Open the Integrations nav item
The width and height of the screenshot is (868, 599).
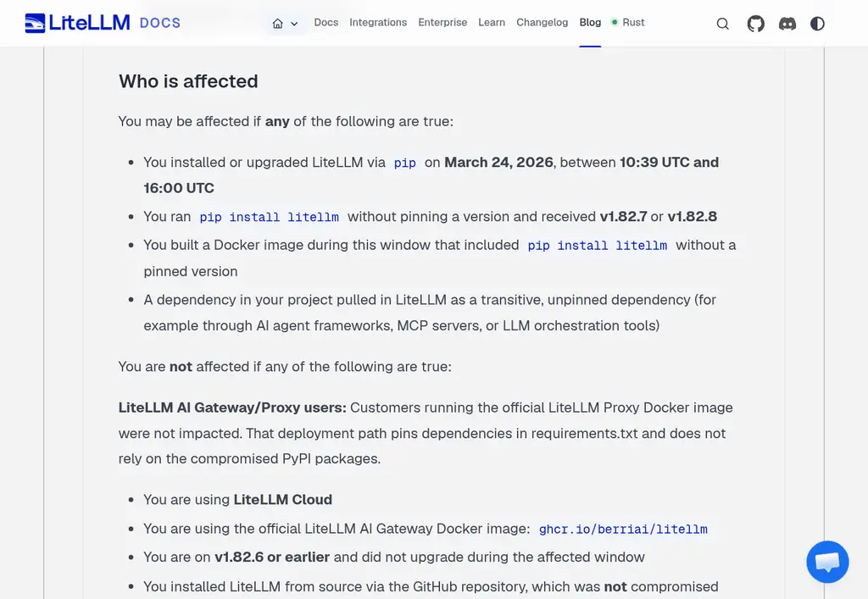(378, 22)
